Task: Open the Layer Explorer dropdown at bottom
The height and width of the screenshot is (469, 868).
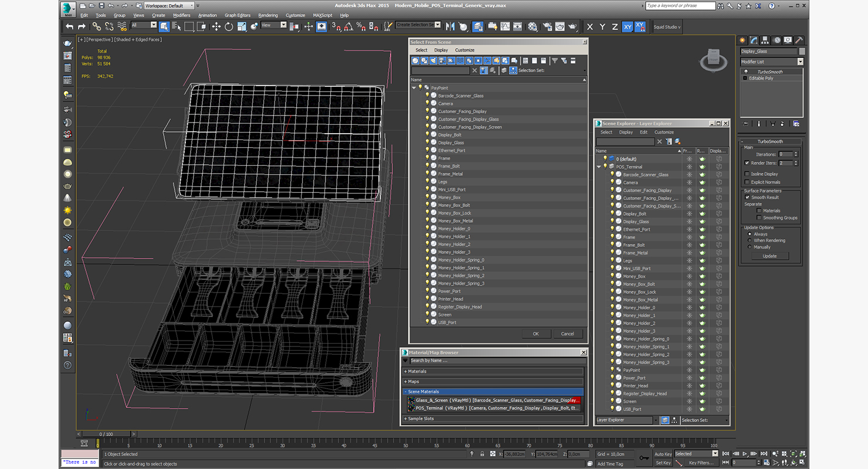Action: pyautogui.click(x=627, y=420)
